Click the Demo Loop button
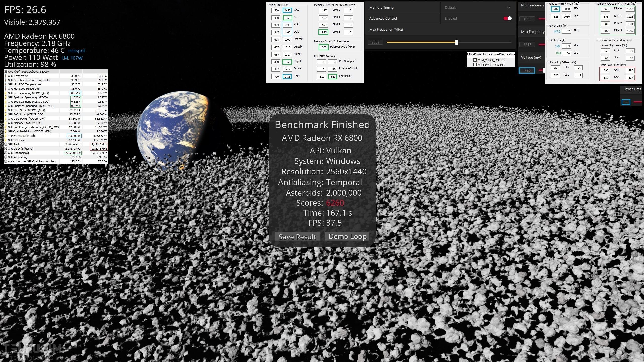Screen dimensions: 644x362 coord(347,236)
